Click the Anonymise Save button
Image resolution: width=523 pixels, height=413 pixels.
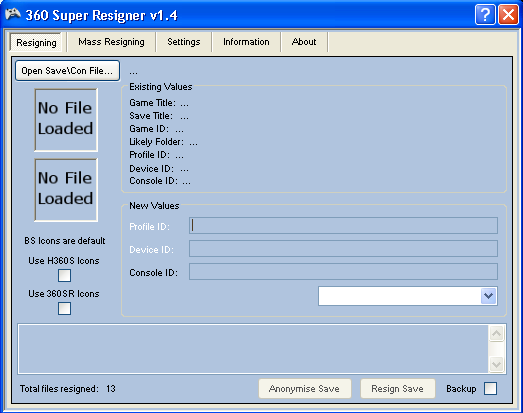305,389
